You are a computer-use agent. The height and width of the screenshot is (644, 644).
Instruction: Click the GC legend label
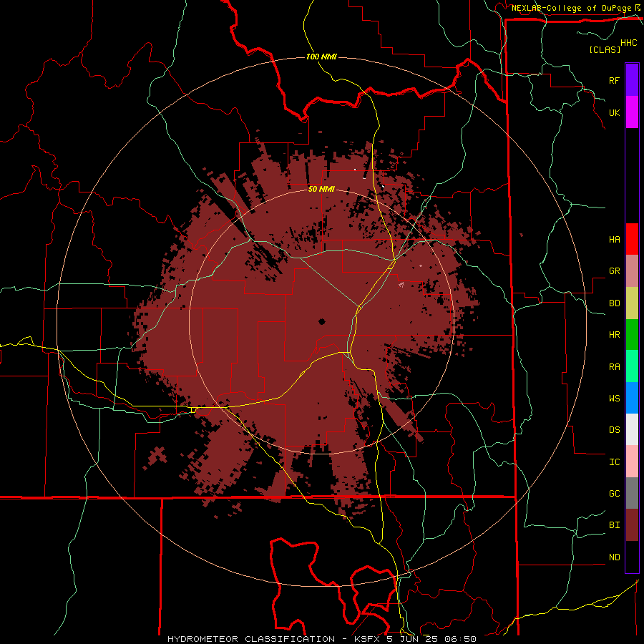(614, 493)
